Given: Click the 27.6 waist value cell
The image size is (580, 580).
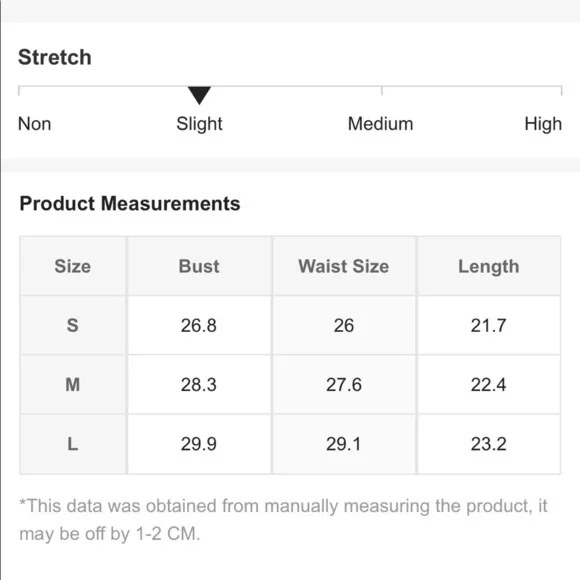Looking at the screenshot, I should [344, 385].
